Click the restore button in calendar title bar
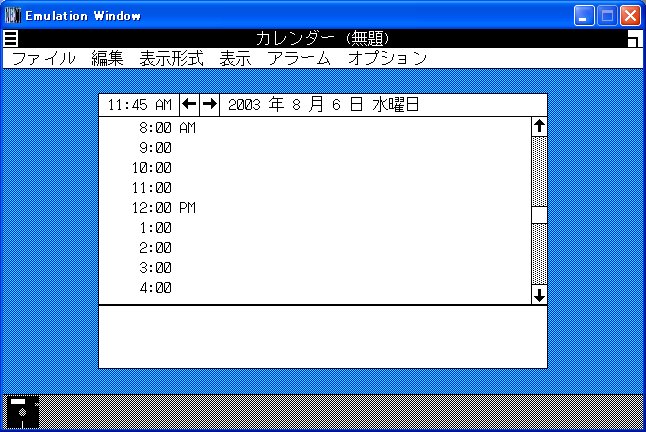The width and height of the screenshot is (646, 432). tap(634, 39)
